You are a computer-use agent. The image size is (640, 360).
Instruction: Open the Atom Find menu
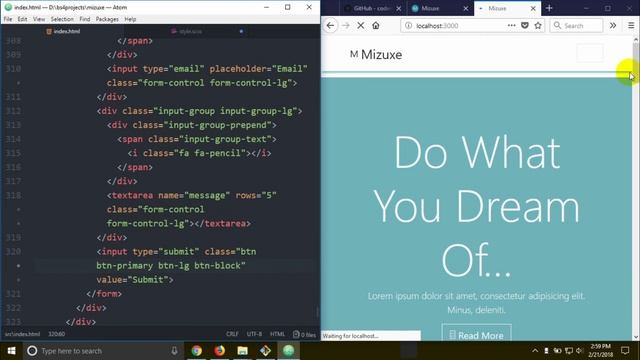pos(85,19)
